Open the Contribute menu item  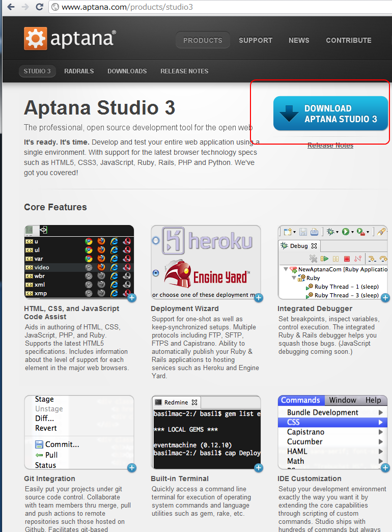pos(349,40)
